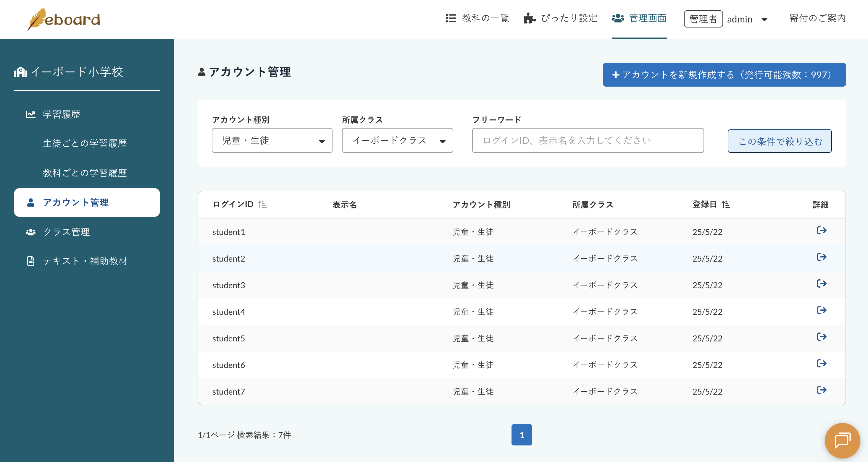The height and width of the screenshot is (462, 868).
Task: Click the eboard feather logo
Action: pos(64,19)
